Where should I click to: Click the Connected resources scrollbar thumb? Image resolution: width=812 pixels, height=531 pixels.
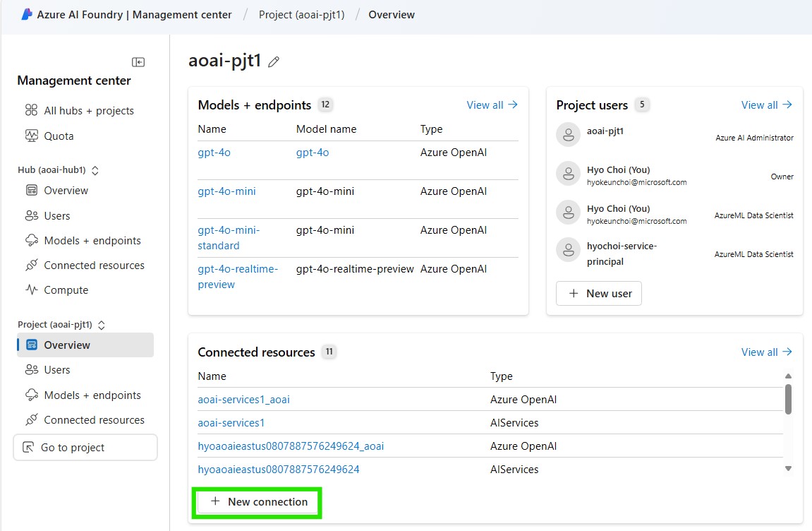coord(788,399)
